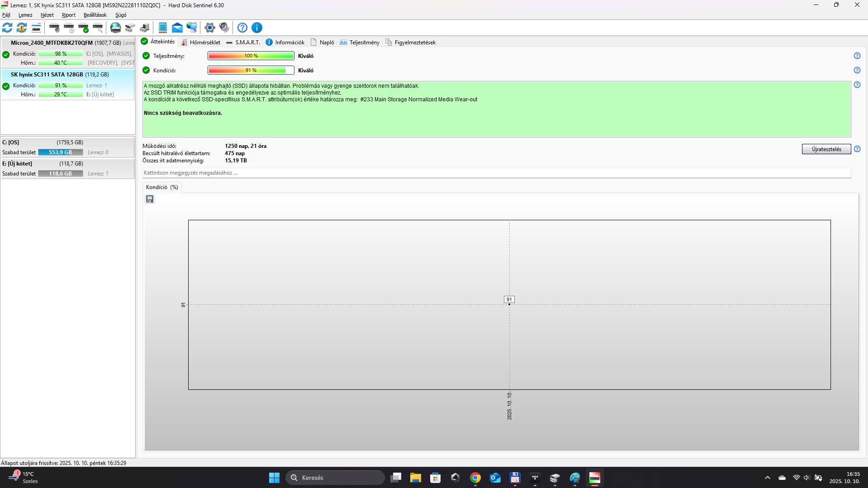Switch to the Figyelmeztetések tab
This screenshot has height=488, width=868.
(410, 42)
